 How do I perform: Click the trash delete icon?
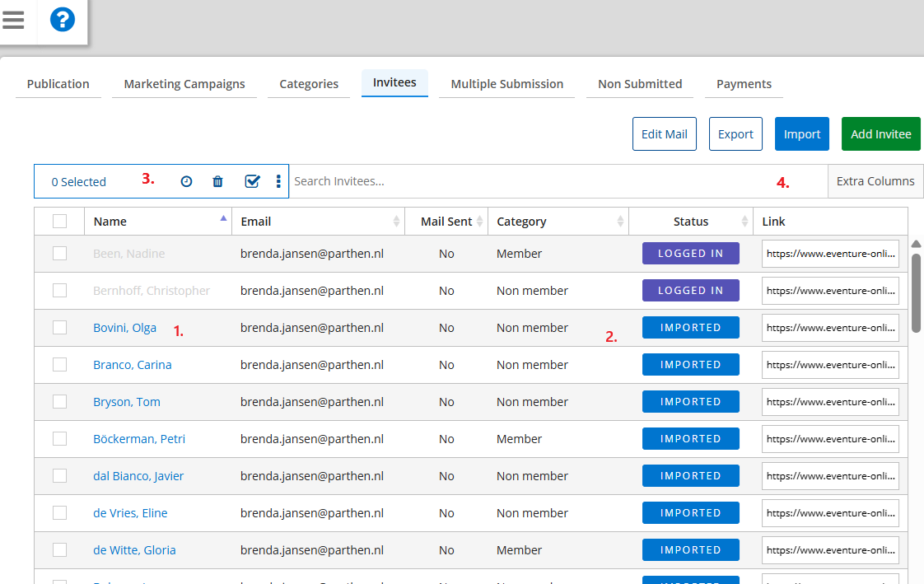click(217, 182)
